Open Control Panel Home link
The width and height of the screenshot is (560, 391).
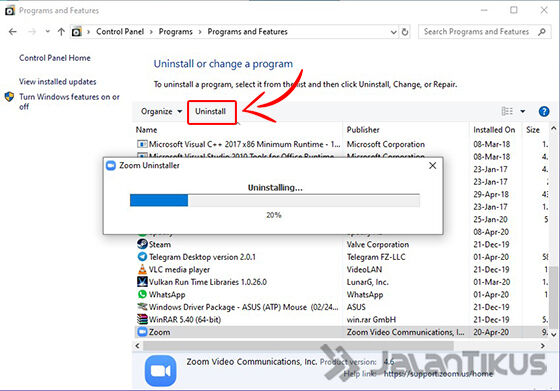[x=55, y=58]
